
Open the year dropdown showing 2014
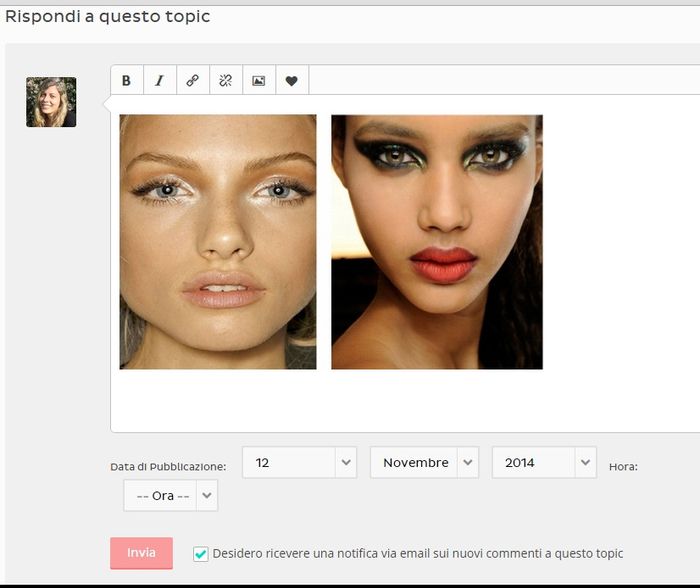(x=544, y=462)
